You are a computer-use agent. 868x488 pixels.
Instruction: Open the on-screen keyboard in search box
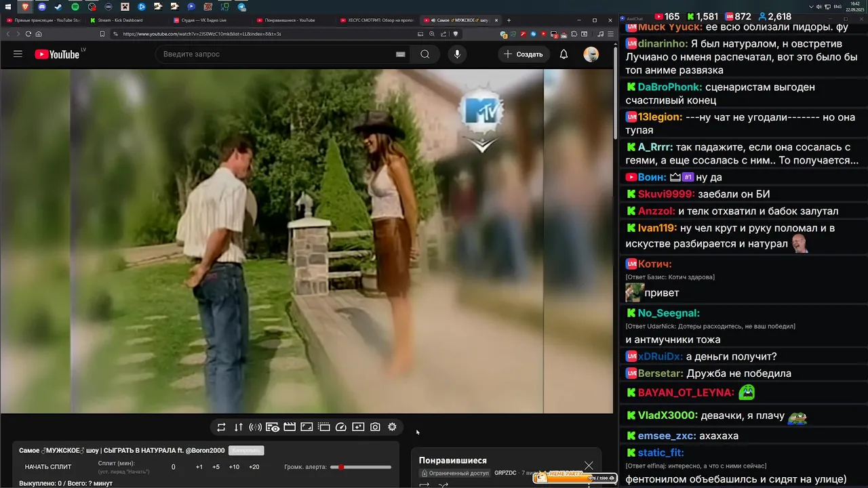401,54
